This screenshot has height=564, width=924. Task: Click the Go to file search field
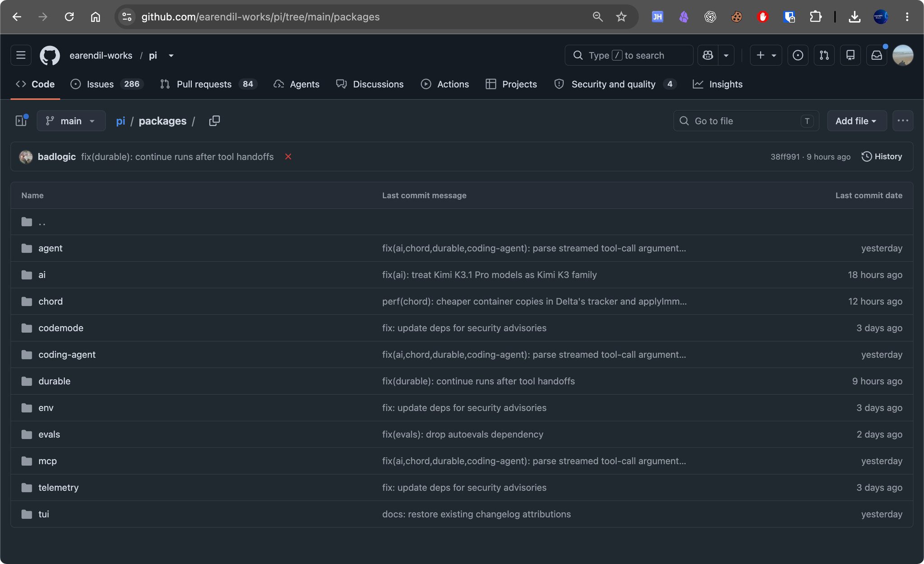click(746, 121)
